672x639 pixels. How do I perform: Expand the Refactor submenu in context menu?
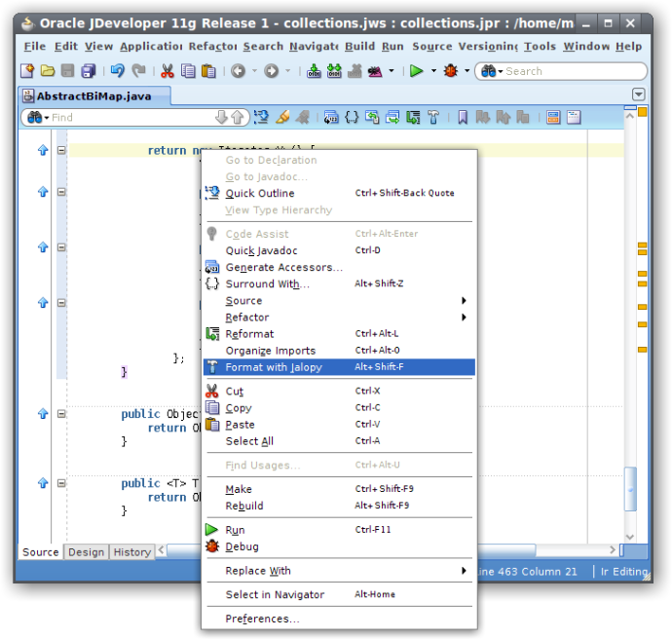pos(339,318)
